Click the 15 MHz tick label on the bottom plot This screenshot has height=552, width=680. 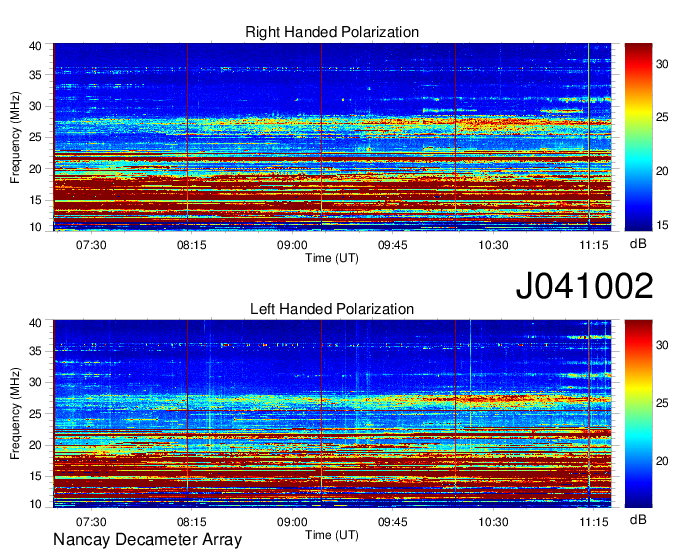pyautogui.click(x=36, y=476)
